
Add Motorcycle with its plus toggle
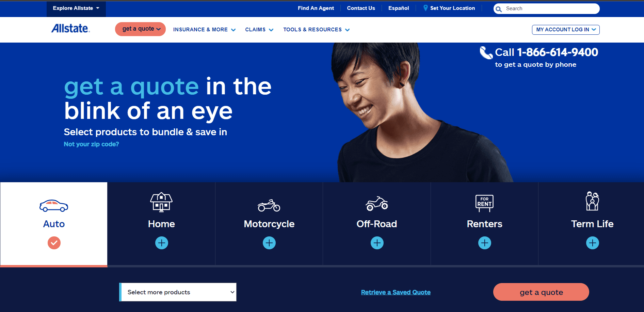point(269,243)
